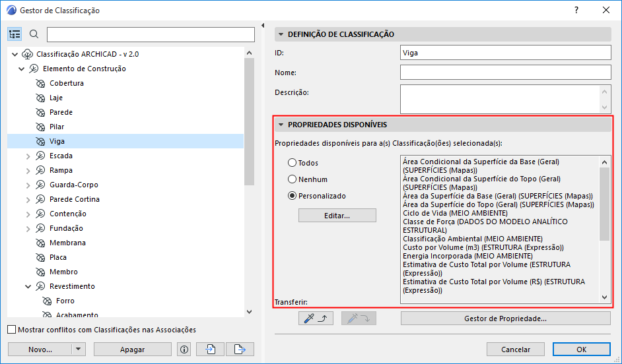622x364 pixels.
Task: Select the Fundação tree item
Action: coord(66,229)
